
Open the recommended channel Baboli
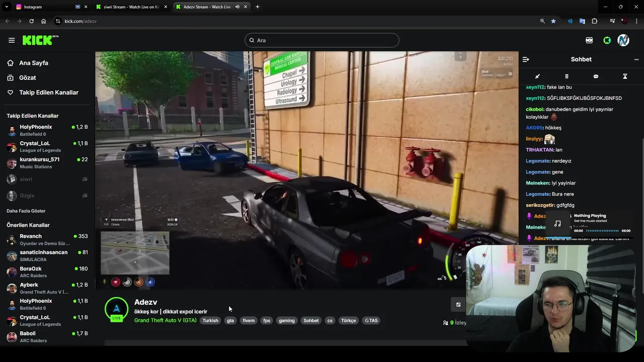click(47, 337)
